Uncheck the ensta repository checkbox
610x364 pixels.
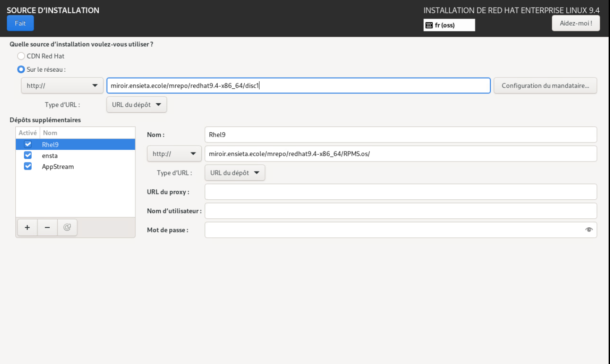28,155
